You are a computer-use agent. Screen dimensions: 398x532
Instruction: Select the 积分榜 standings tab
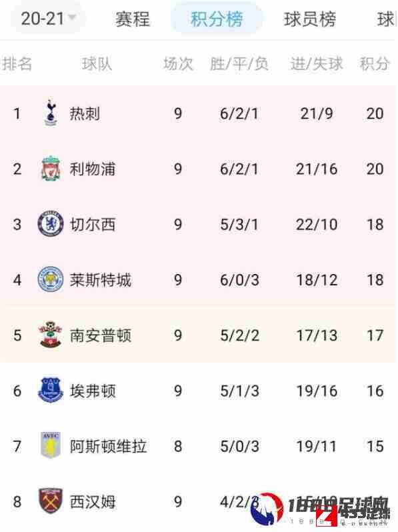point(217,19)
